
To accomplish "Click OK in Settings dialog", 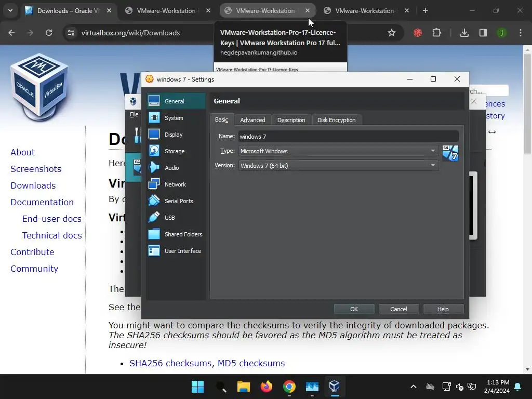I will click(354, 309).
